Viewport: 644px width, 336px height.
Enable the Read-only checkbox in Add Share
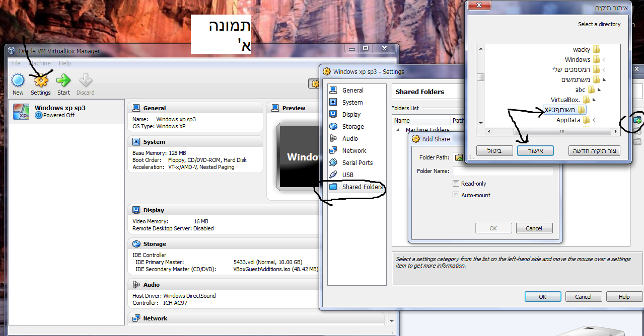coord(456,184)
